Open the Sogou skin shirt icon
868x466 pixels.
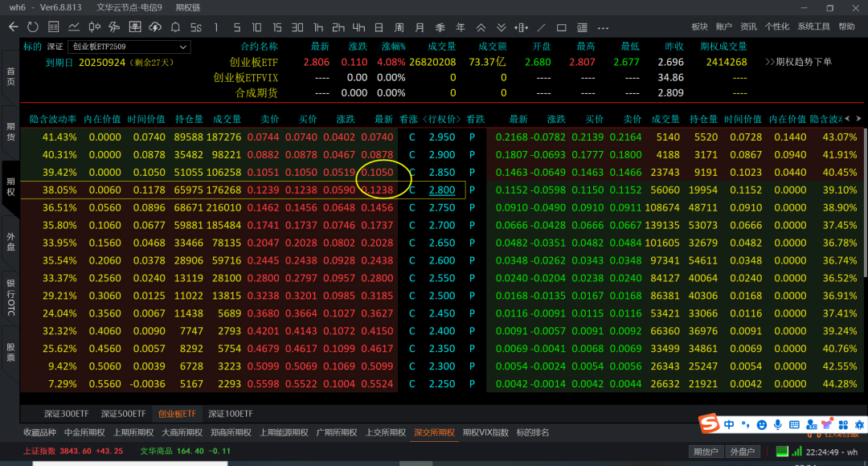pos(827,424)
